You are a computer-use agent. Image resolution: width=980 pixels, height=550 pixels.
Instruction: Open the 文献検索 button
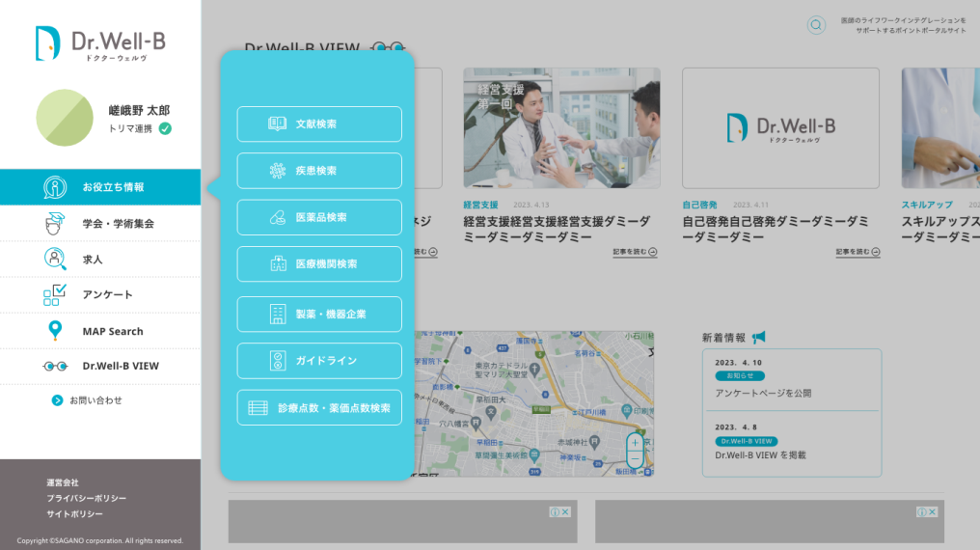tap(319, 124)
